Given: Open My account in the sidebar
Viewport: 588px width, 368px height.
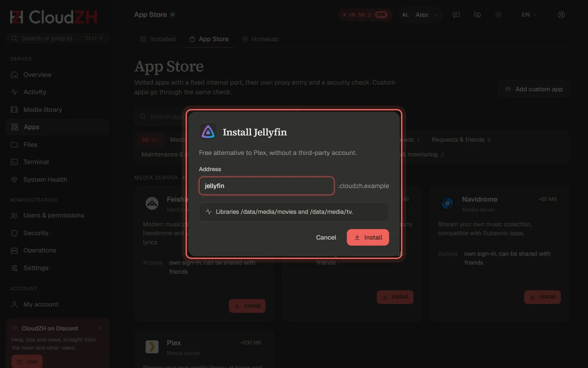Looking at the screenshot, I should (x=58, y=304).
